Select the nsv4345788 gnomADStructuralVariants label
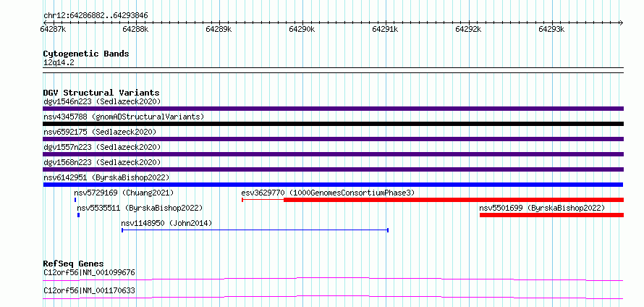The height and width of the screenshot is (307, 644). [124, 117]
